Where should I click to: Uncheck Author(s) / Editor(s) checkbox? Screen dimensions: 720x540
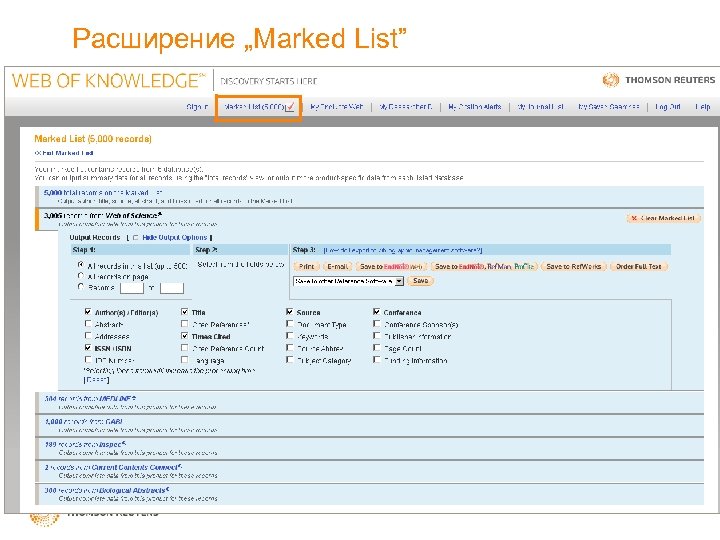coord(88,312)
